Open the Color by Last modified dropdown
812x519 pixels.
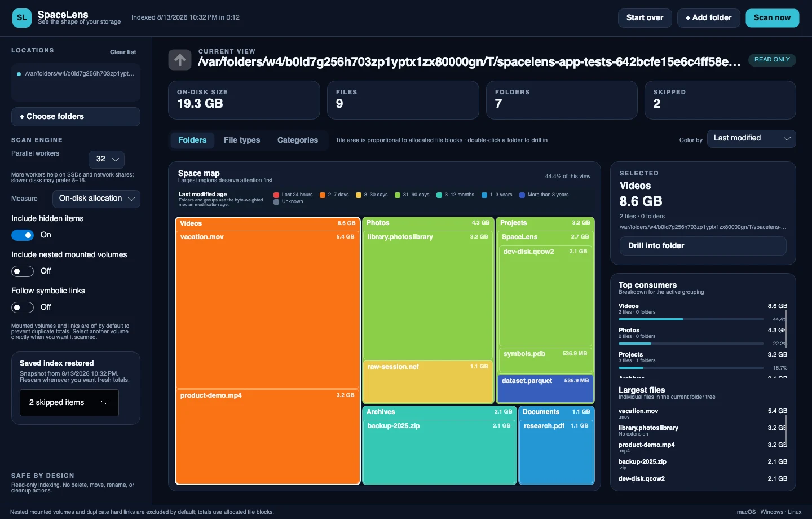(751, 138)
